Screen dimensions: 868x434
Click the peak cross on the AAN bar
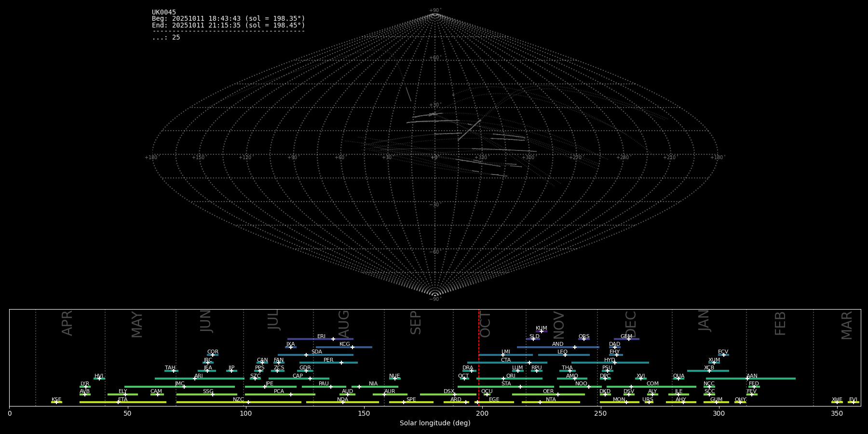click(747, 379)
